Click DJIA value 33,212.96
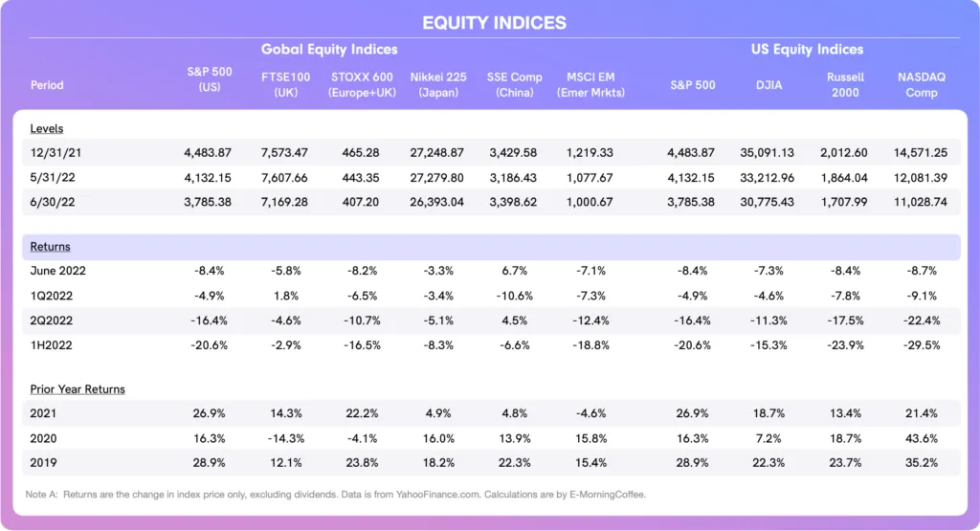 [x=767, y=177]
